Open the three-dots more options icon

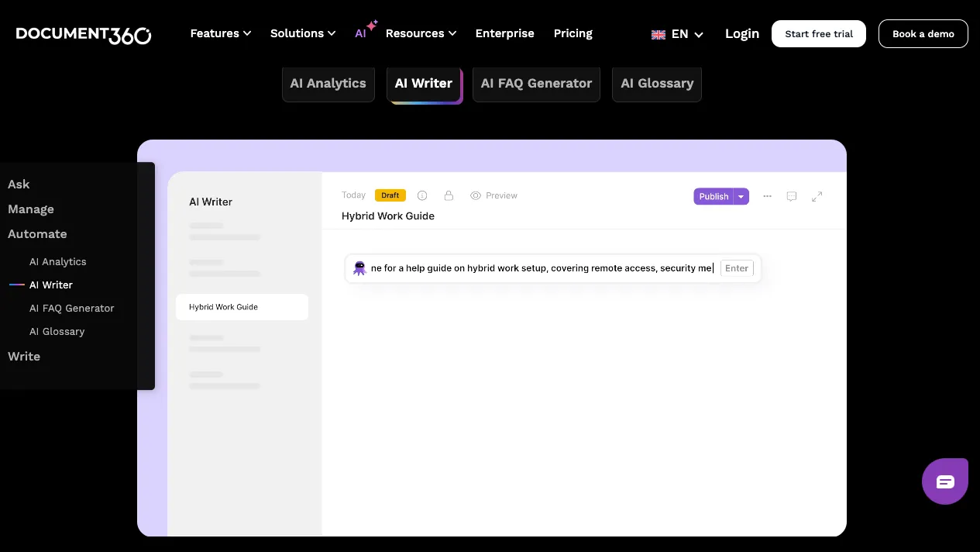click(767, 196)
